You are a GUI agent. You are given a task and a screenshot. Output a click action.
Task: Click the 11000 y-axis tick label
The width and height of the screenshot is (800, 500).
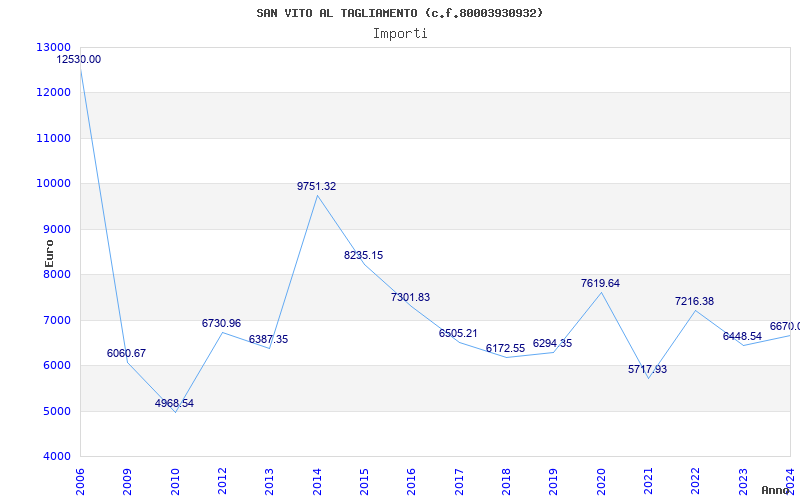(53, 138)
